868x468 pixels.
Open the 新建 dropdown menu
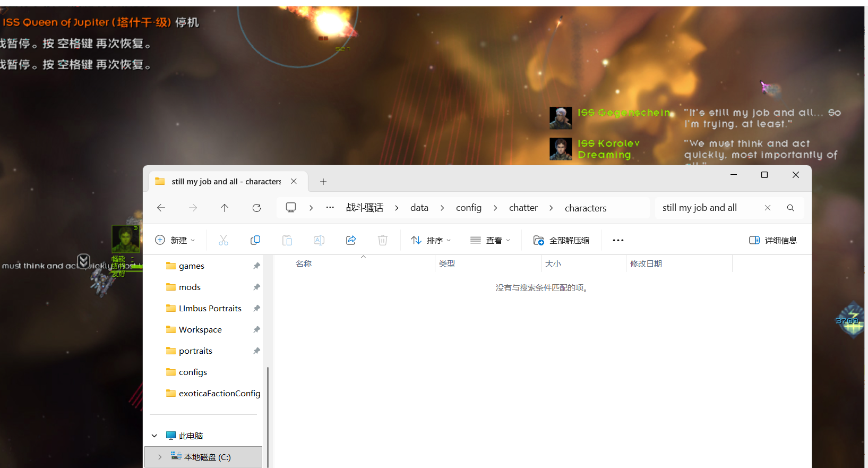point(175,240)
